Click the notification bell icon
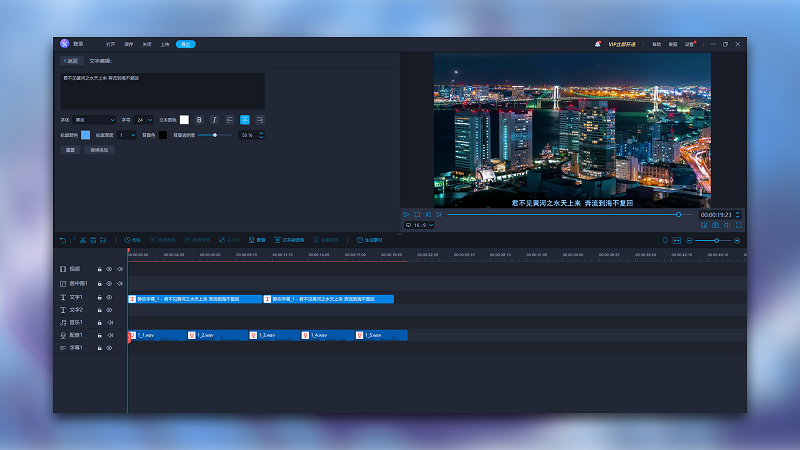This screenshot has height=450, width=800. pyautogui.click(x=597, y=44)
